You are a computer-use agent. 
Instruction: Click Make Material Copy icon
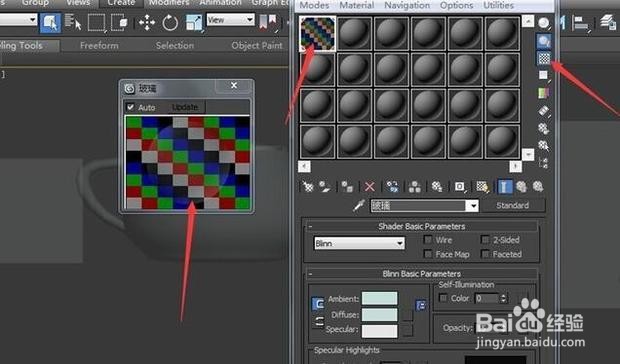tap(392, 186)
